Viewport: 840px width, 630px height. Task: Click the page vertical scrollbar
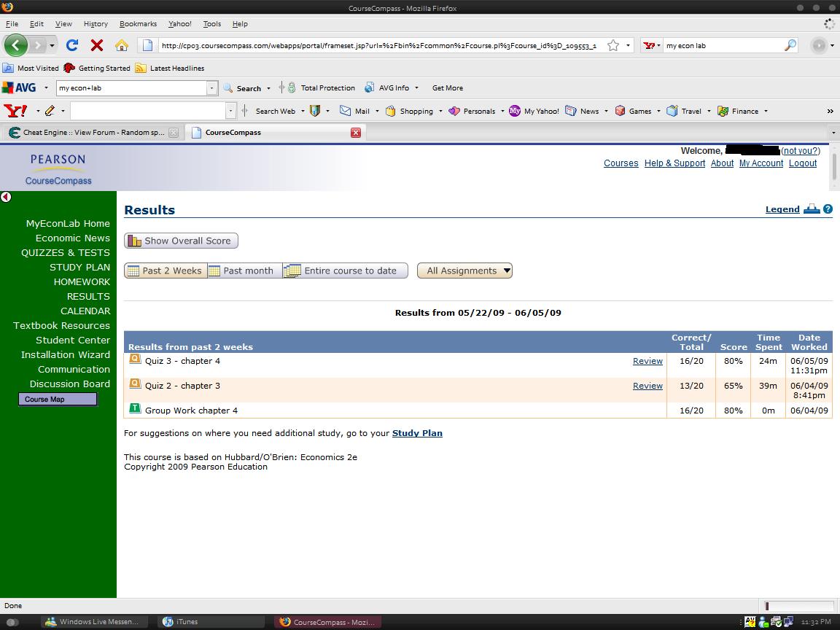click(835, 168)
